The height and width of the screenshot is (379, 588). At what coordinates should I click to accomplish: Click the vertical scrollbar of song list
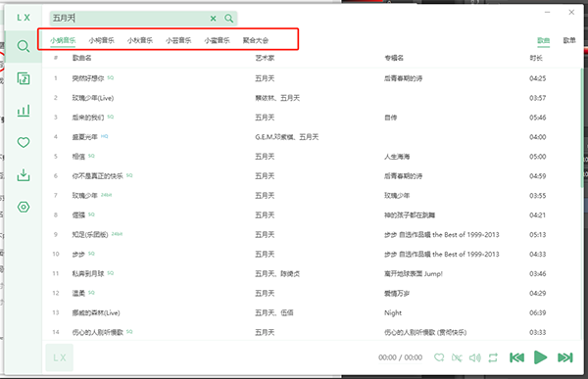pyautogui.click(x=581, y=127)
